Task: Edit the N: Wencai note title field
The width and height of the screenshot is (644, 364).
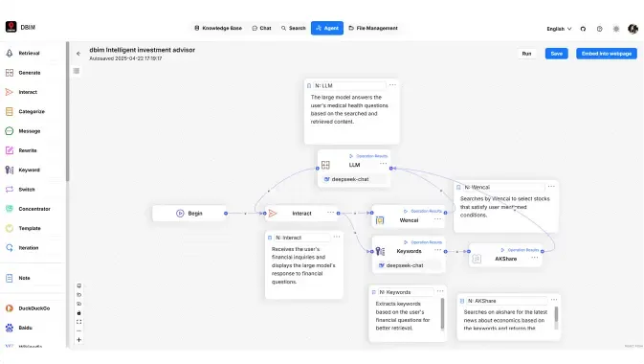Action: click(504, 187)
